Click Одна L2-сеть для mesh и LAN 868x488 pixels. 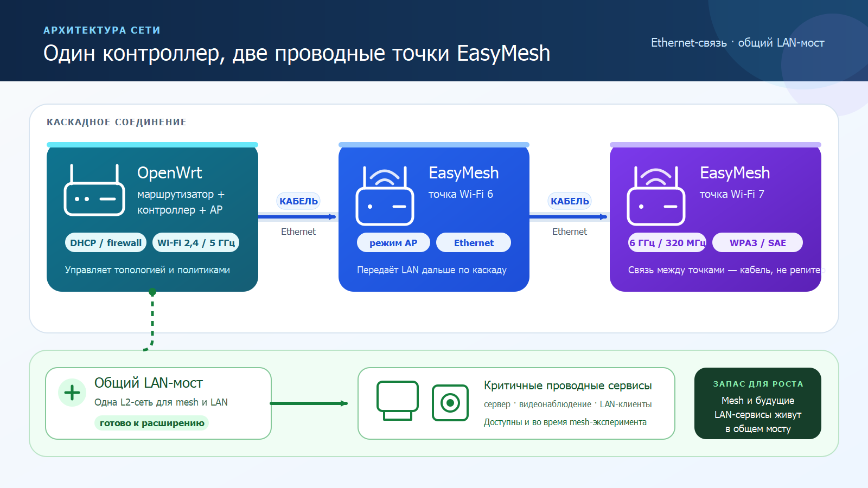[161, 402]
